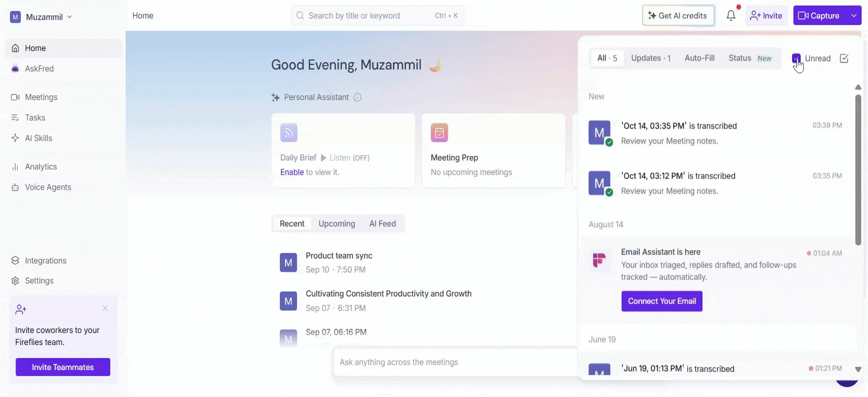Select the AI Feed tab

point(382,224)
